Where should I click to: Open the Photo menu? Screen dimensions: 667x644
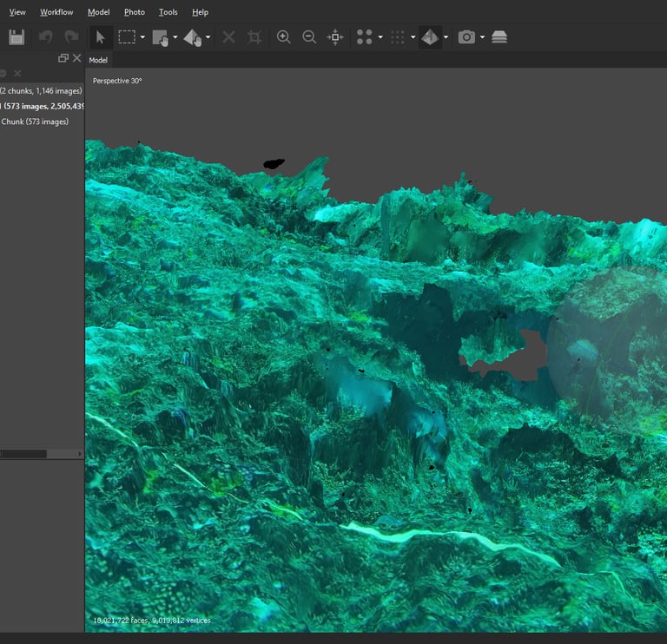coord(135,12)
